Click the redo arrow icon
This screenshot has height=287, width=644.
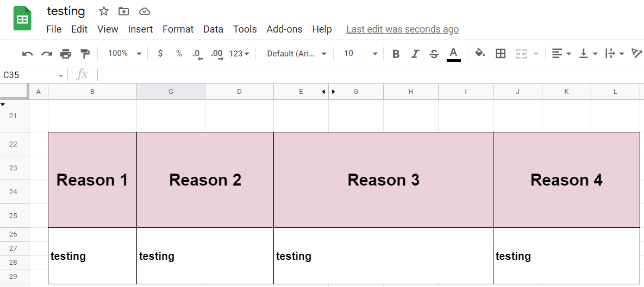click(x=47, y=54)
